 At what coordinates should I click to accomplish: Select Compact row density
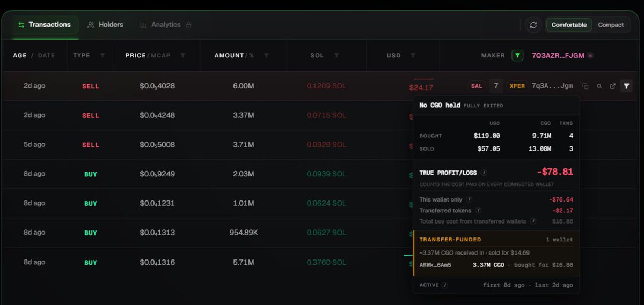pos(611,25)
